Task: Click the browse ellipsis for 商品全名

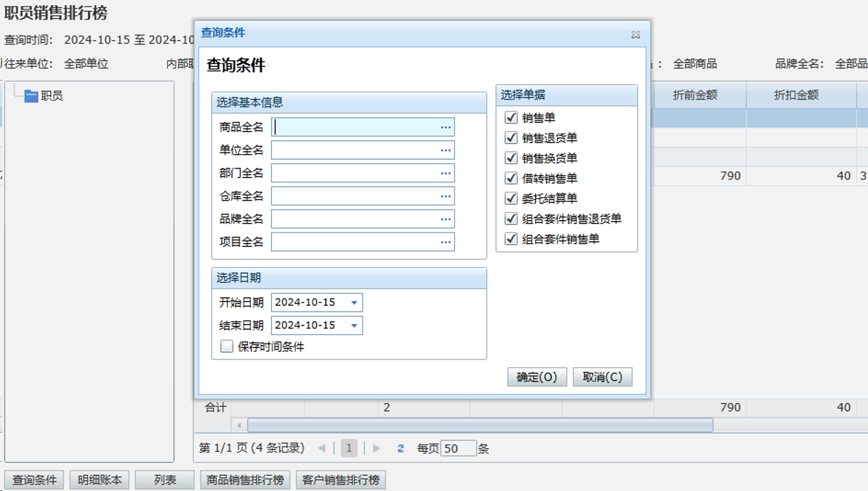Action: tap(446, 127)
